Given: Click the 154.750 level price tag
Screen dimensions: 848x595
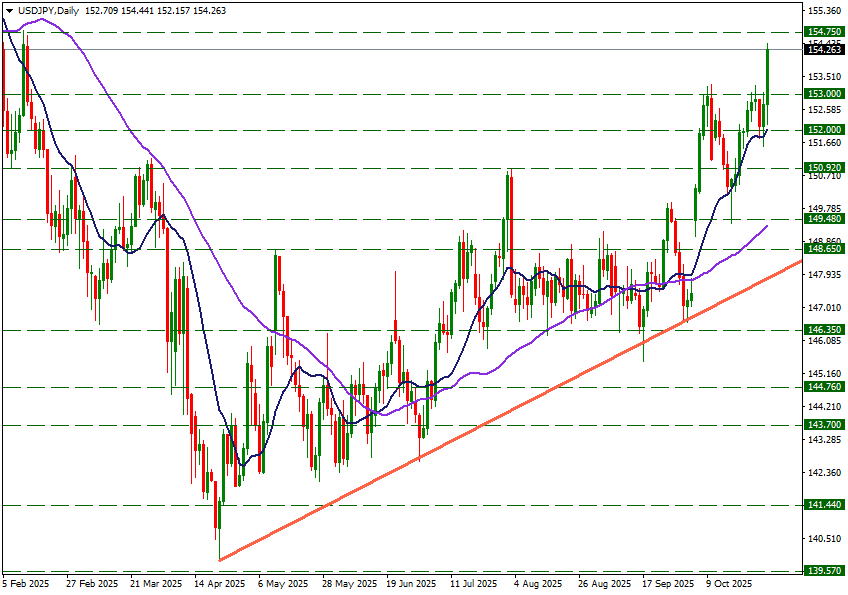Looking at the screenshot, I should pyautogui.click(x=824, y=32).
